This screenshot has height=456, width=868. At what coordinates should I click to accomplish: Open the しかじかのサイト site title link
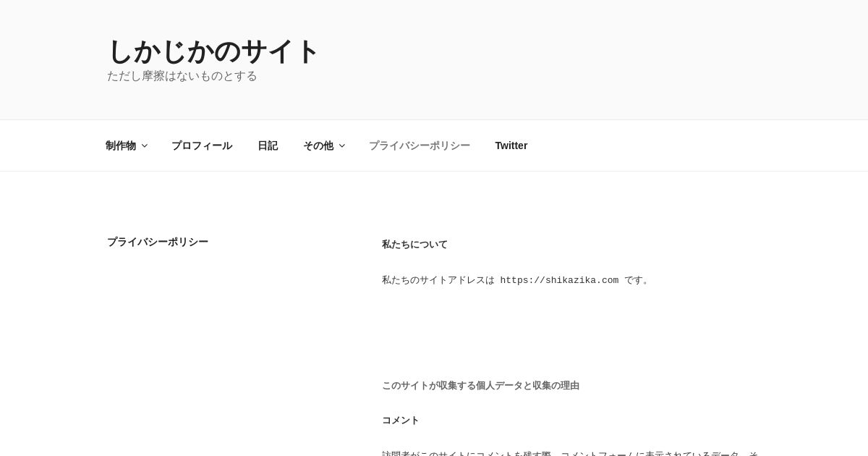(213, 51)
